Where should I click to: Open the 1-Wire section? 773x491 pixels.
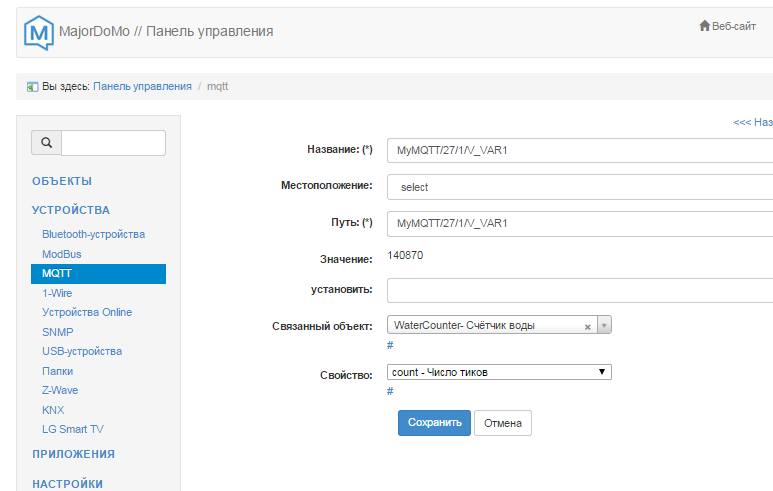[x=57, y=293]
